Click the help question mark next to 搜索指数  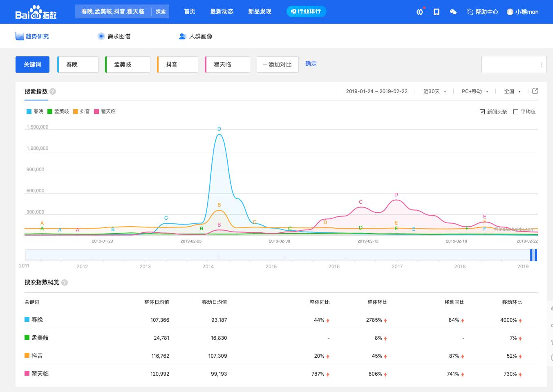(x=52, y=92)
